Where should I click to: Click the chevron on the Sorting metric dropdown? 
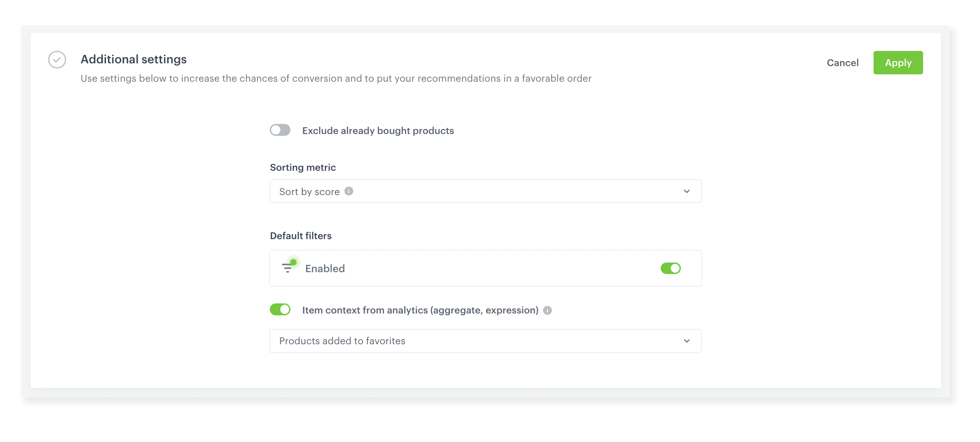(687, 191)
